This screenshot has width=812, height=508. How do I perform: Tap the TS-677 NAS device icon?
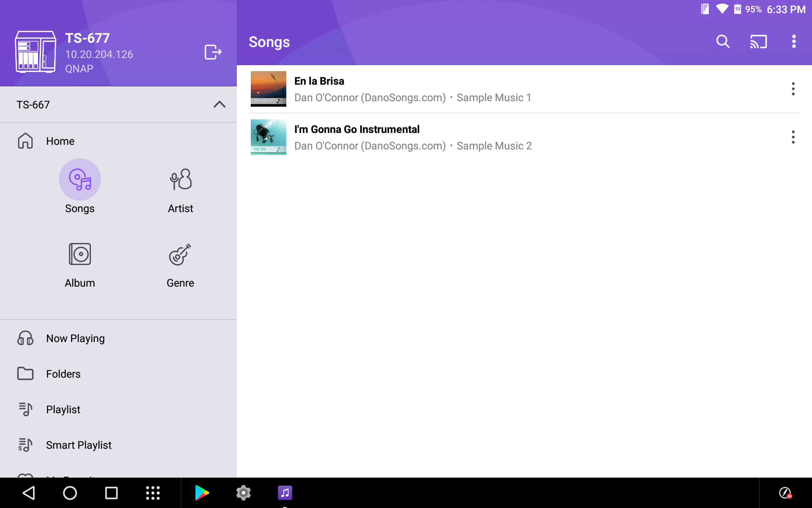click(x=36, y=52)
